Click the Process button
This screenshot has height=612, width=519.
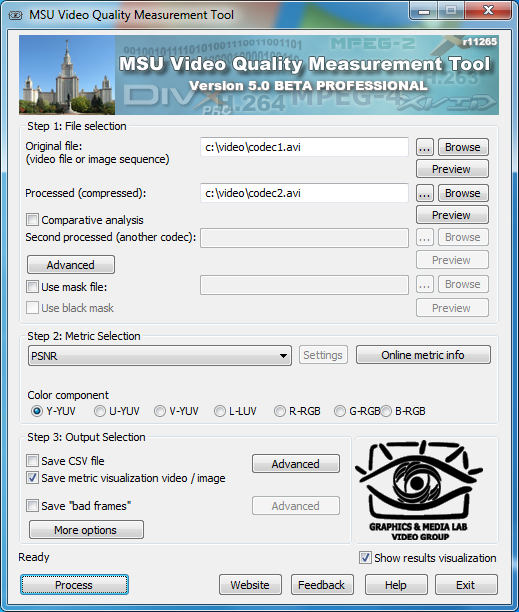tap(74, 585)
